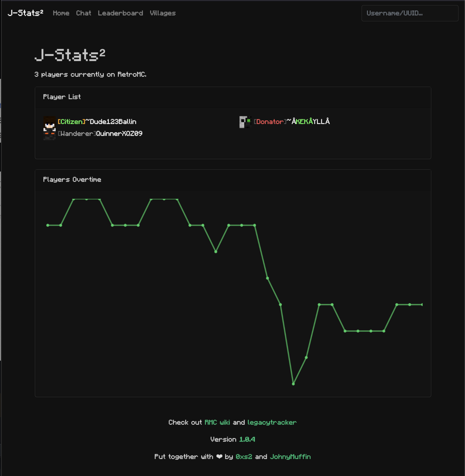Click the Player List panel header

[62, 97]
